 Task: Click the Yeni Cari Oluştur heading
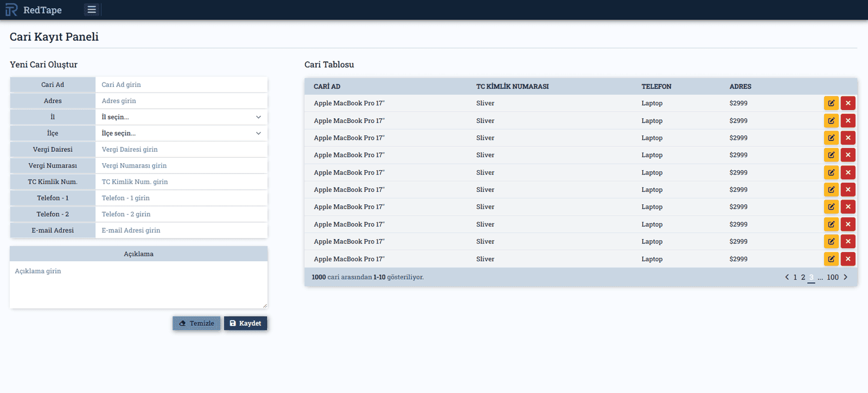click(43, 65)
